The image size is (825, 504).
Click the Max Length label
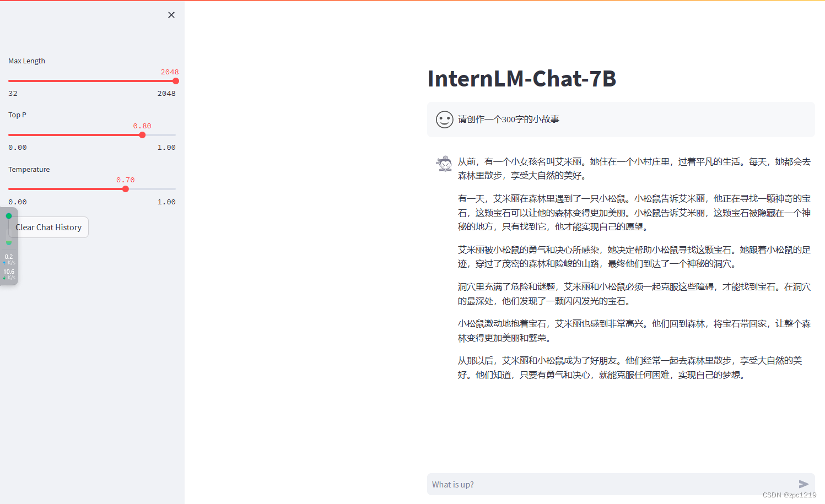(26, 61)
